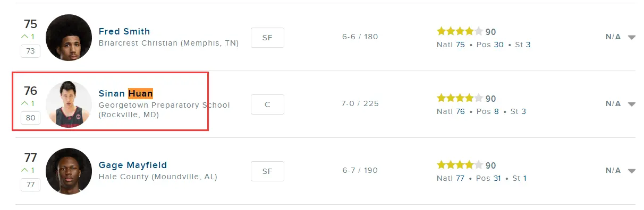Open state rank 1 link for Gage Mayfield
Viewport: 644px width, 210px height.
(524, 178)
